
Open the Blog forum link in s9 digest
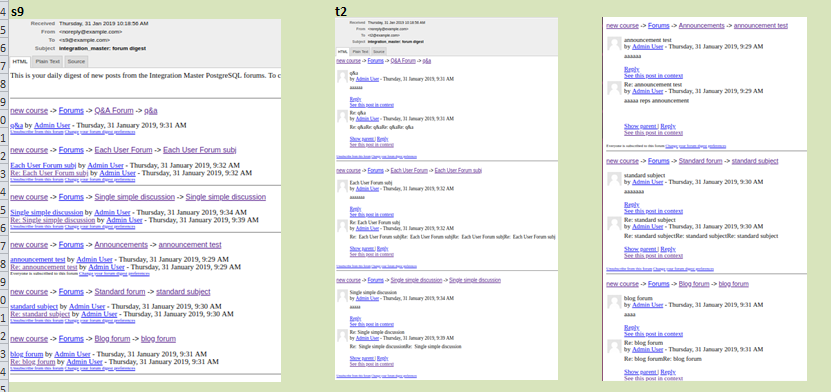(112, 339)
